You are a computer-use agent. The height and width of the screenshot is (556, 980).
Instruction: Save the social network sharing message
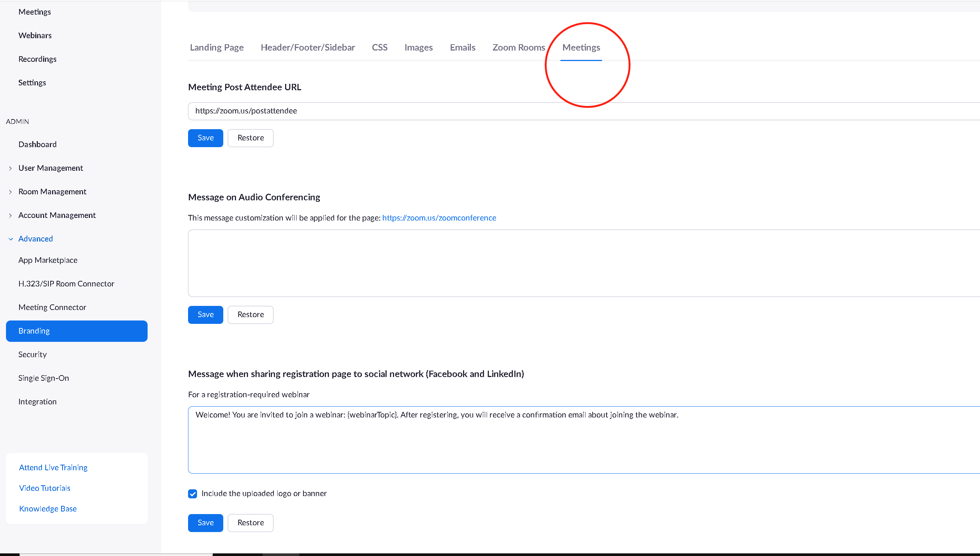pos(205,523)
